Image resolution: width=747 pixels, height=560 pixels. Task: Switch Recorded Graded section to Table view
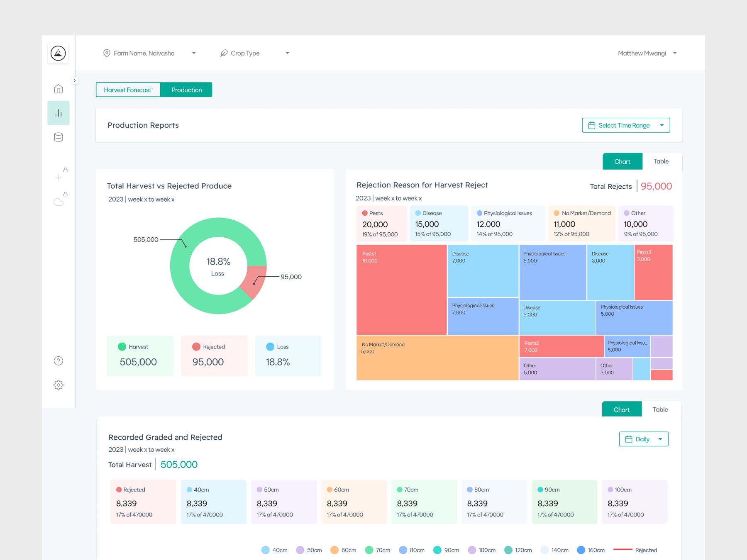pos(660,409)
